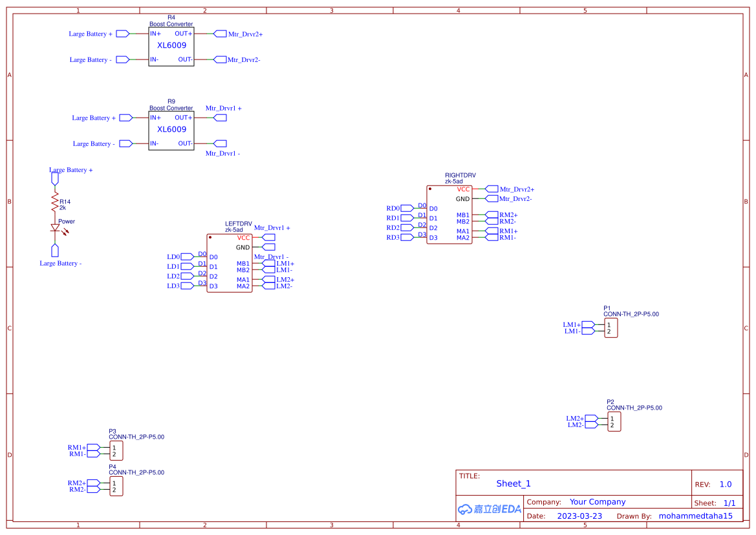The height and width of the screenshot is (535, 756).
Task: Click the RM1- label beside the RIGHTDRV chip
Action: [508, 238]
